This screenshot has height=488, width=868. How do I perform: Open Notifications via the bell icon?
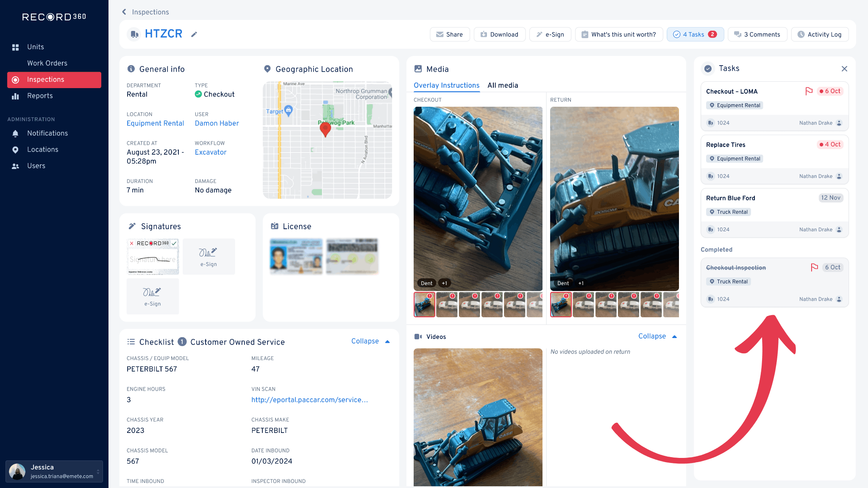point(16,133)
